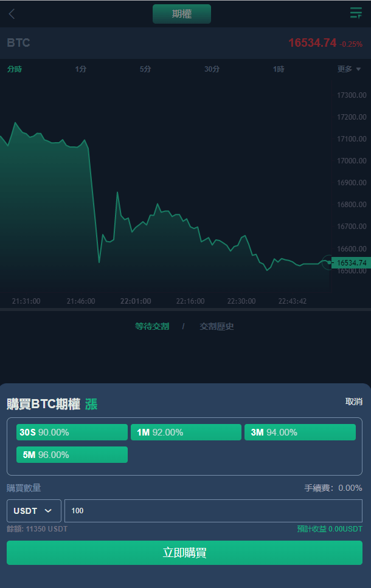Click the BTC symbol label

click(x=18, y=43)
